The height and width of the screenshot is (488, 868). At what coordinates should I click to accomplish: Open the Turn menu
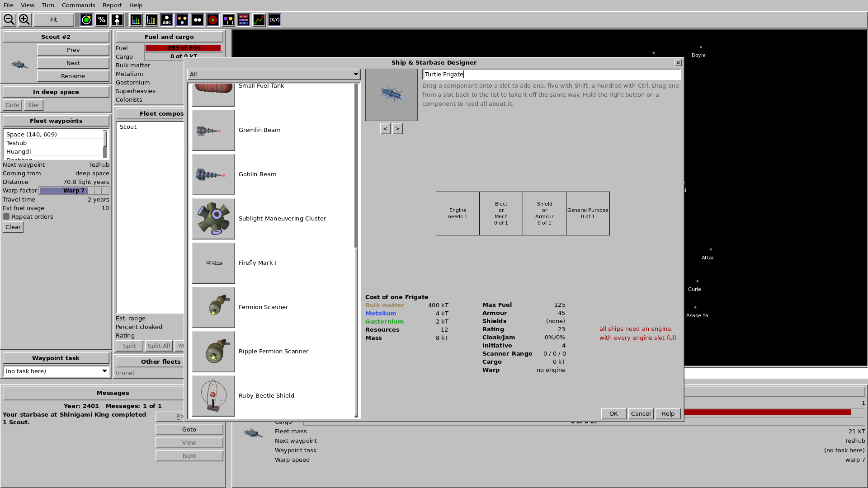(48, 5)
